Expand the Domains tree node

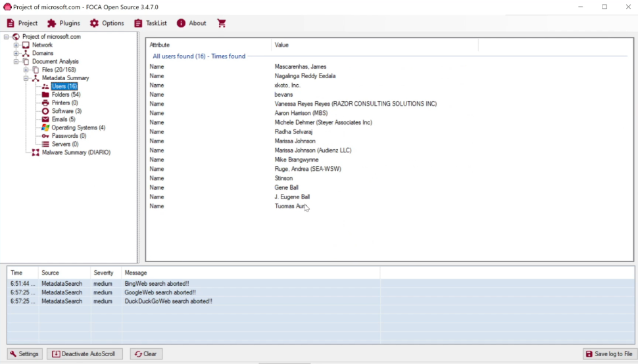tap(16, 53)
